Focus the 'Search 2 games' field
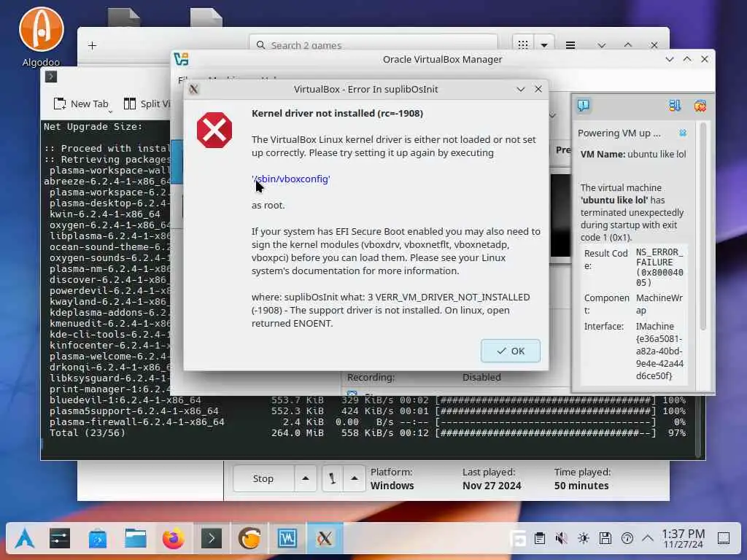Screen dimensions: 747x560 tap(373, 45)
